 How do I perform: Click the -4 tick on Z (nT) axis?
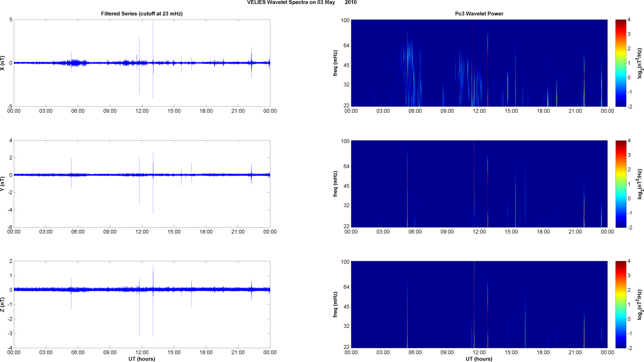9,348
